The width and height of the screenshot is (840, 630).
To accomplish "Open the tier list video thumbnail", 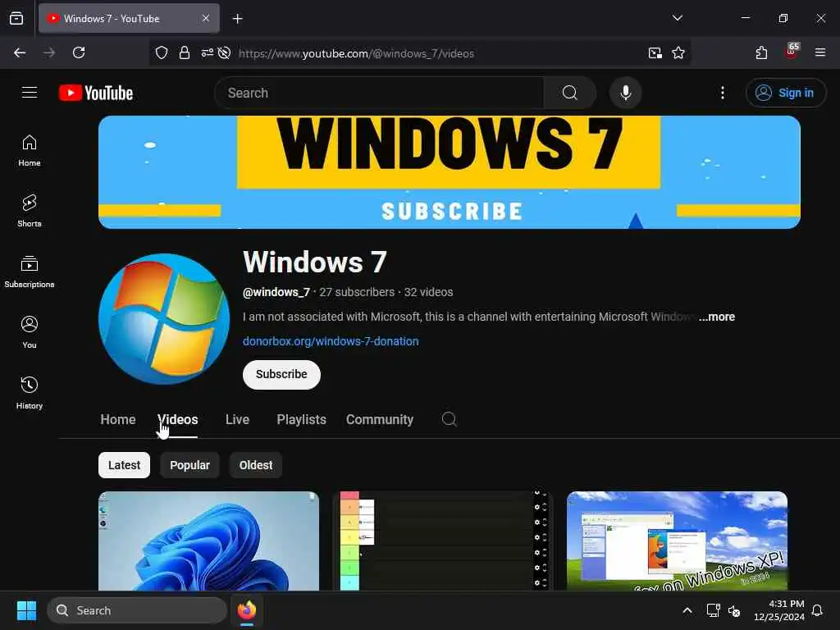I will point(443,541).
